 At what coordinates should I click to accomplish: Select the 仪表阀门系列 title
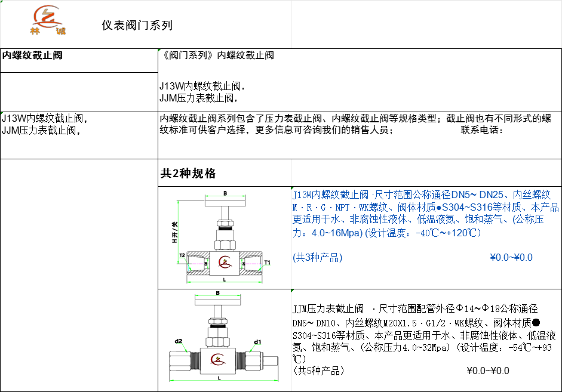point(137,26)
